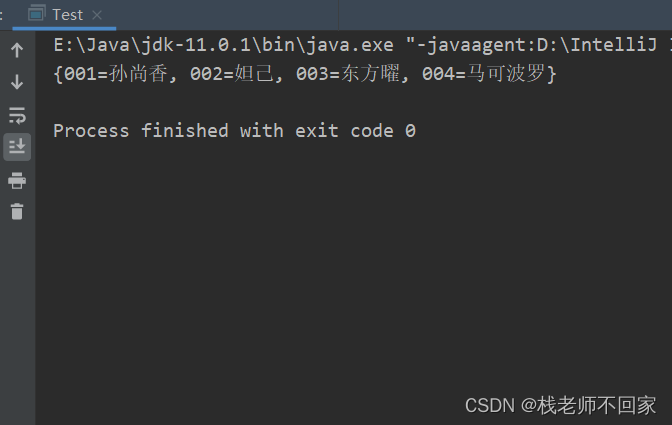Click the @栈老师不回家 author name
The image size is (672, 425).
(x=588, y=405)
